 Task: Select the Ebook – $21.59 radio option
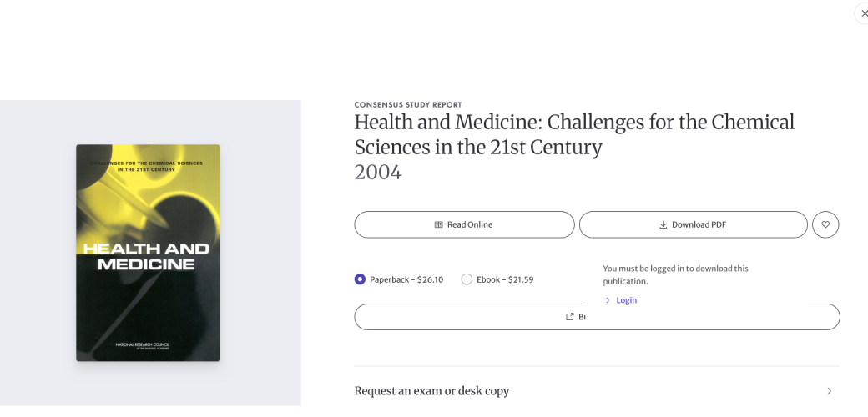coord(467,279)
